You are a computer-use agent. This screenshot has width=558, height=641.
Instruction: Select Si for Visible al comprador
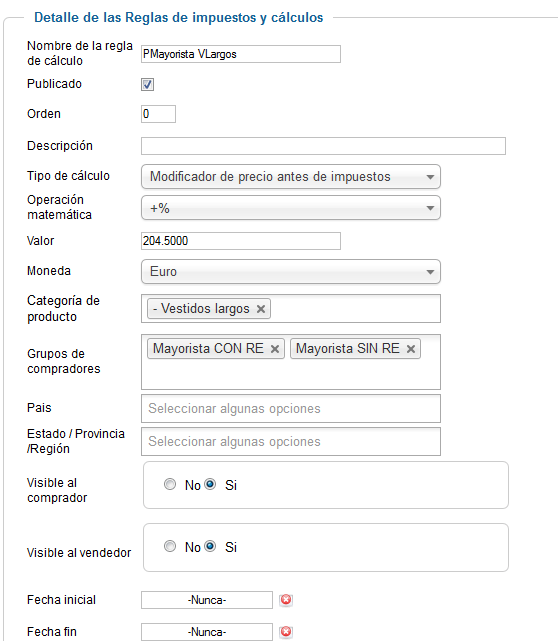(210, 484)
